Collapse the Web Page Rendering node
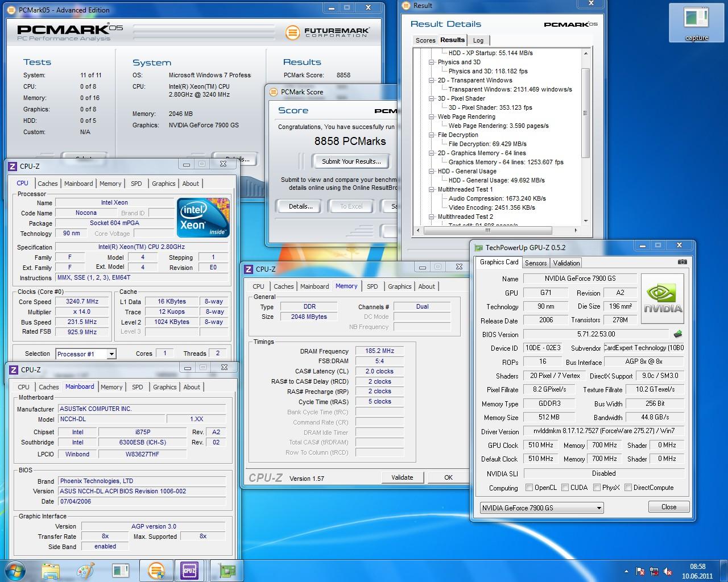This screenshot has width=728, height=582. [432, 117]
